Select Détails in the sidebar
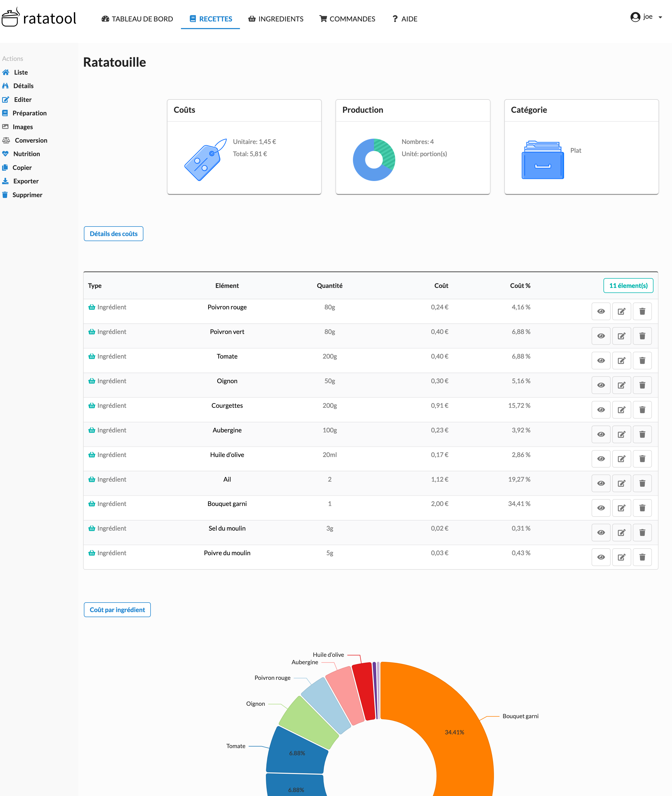Screen dimensions: 672x796 pos(18,86)
